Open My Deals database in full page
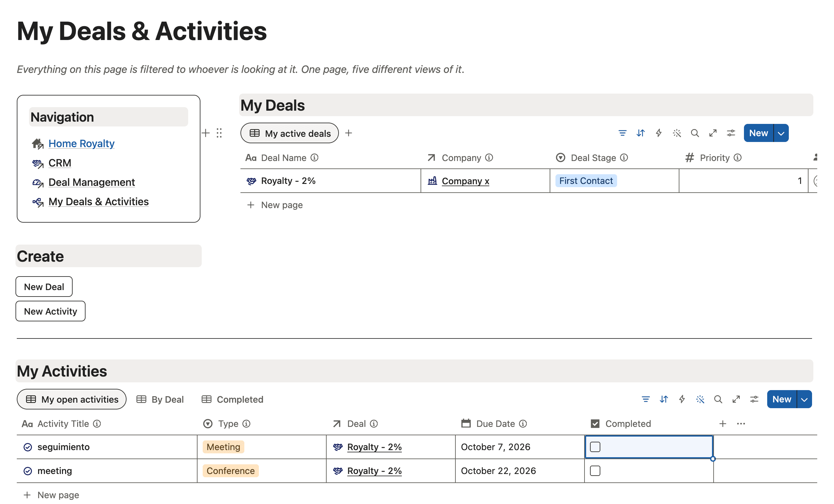Screen dimensions: 834x504 pyautogui.click(x=713, y=133)
